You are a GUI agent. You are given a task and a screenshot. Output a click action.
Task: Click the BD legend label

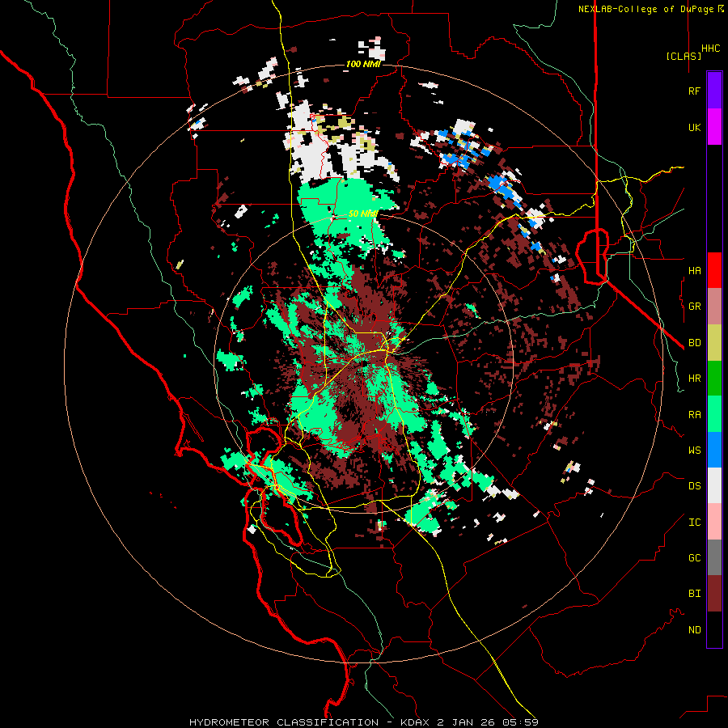pos(694,343)
